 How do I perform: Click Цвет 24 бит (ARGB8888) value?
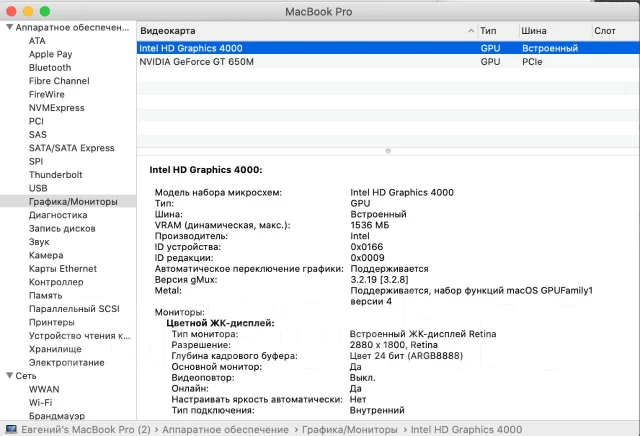coord(407,356)
